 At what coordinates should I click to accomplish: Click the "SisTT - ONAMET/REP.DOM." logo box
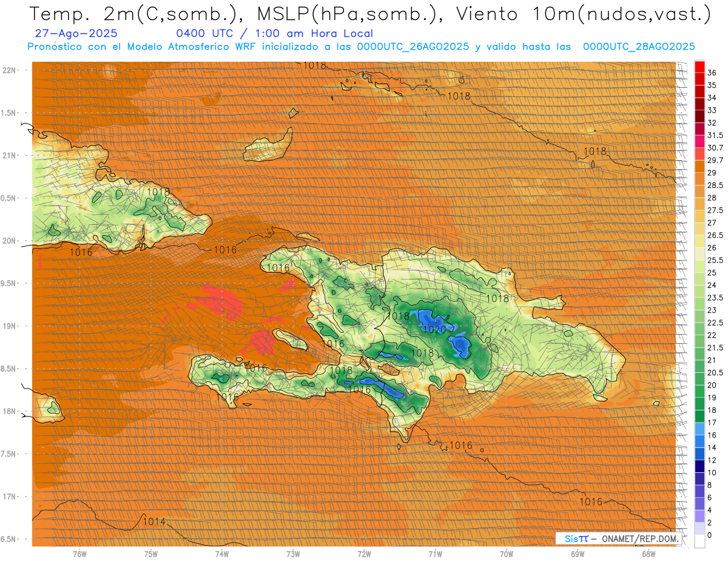pos(619,538)
